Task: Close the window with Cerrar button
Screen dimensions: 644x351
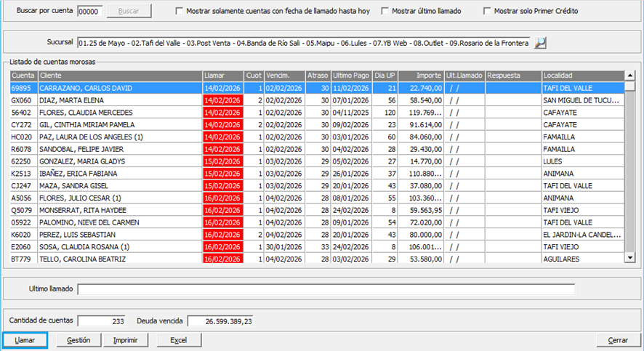Action: click(x=618, y=340)
